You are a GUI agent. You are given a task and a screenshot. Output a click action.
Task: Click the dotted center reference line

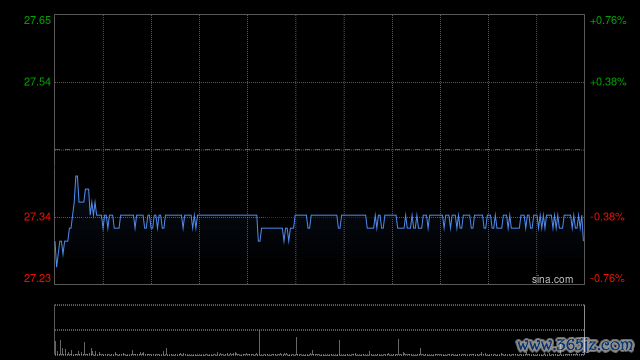(320, 150)
